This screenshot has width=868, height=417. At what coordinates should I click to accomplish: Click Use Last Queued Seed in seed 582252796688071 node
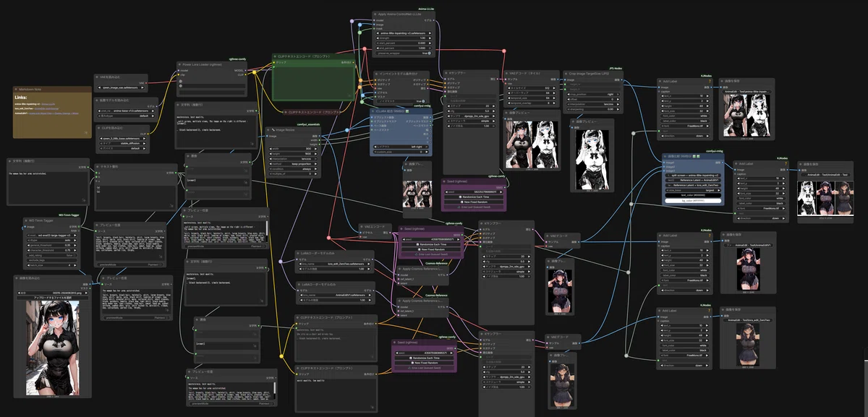point(474,205)
